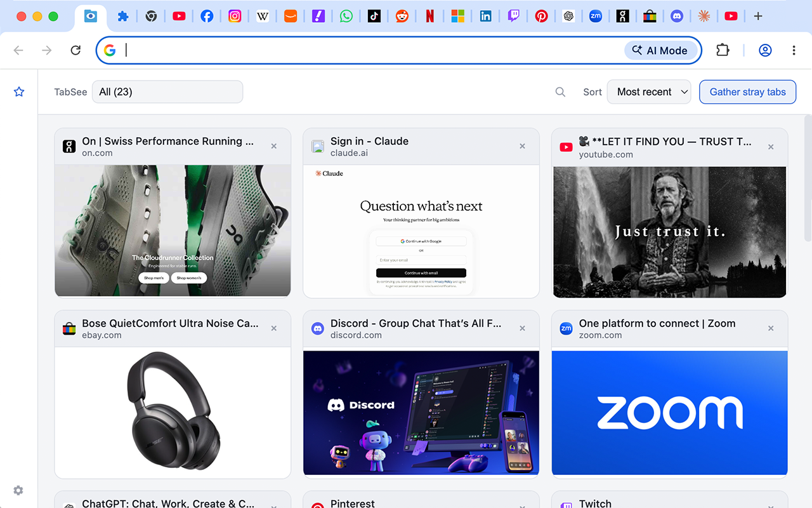
Task: Switch to the TikTok tab
Action: (x=374, y=17)
